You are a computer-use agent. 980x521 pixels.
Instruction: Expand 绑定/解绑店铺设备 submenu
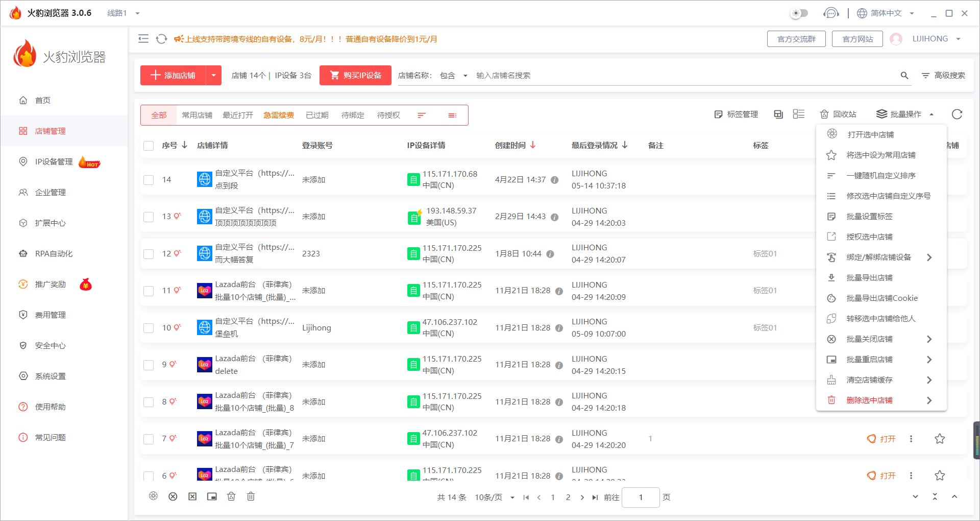(x=929, y=257)
